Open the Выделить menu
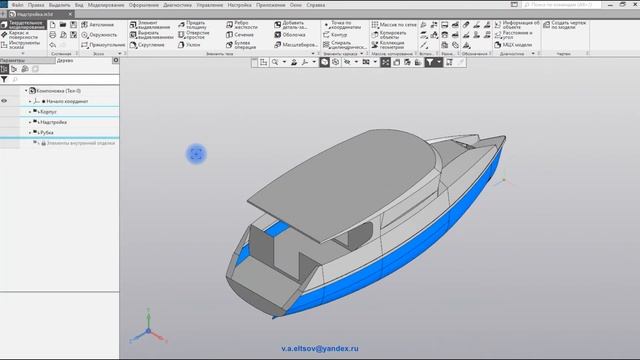The height and width of the screenshot is (360, 640). [60, 5]
